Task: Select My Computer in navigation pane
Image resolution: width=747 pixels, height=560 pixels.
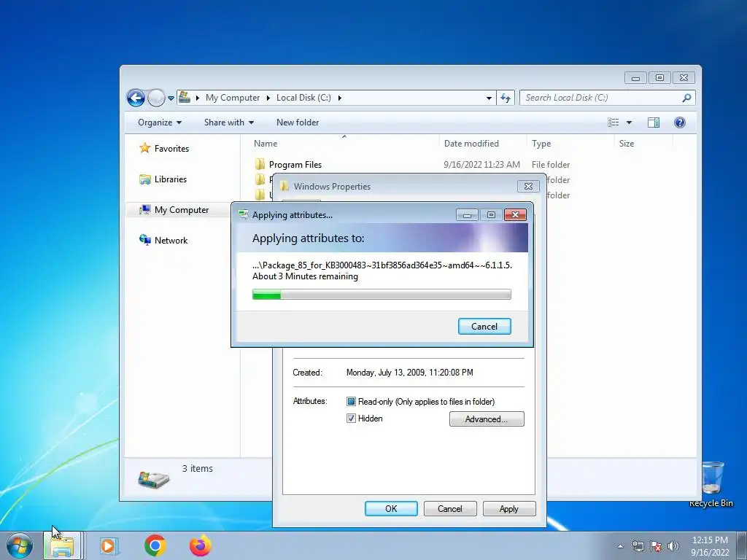Action: coord(182,209)
